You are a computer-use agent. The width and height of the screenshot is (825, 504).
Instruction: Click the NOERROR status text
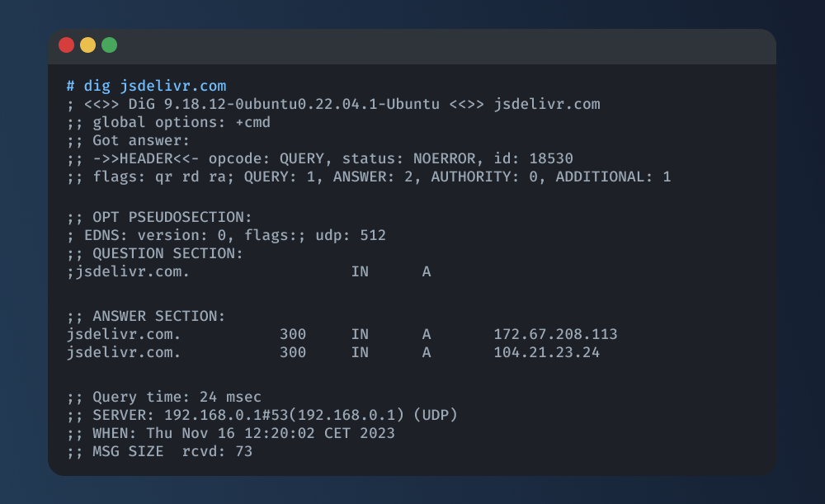coord(444,158)
